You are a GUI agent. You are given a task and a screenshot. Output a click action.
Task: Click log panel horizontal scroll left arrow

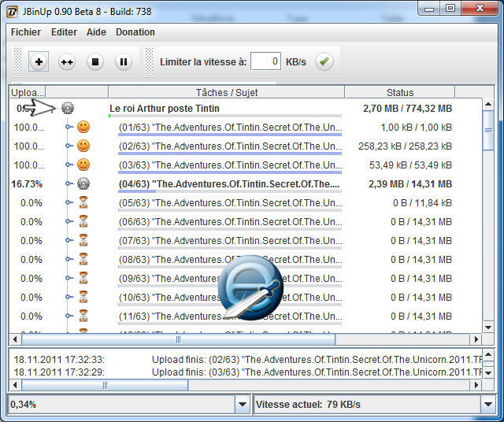point(15,385)
